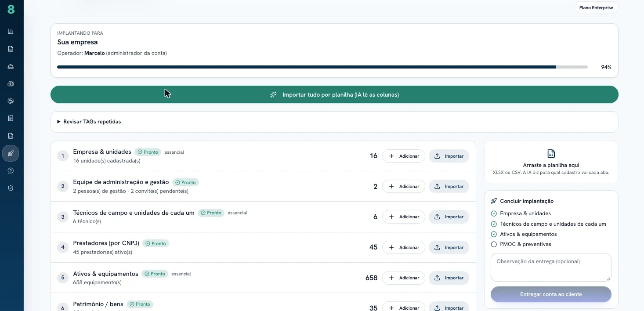Select the document icon directly under the chart icon
The height and width of the screenshot is (311, 644).
tap(11, 49)
